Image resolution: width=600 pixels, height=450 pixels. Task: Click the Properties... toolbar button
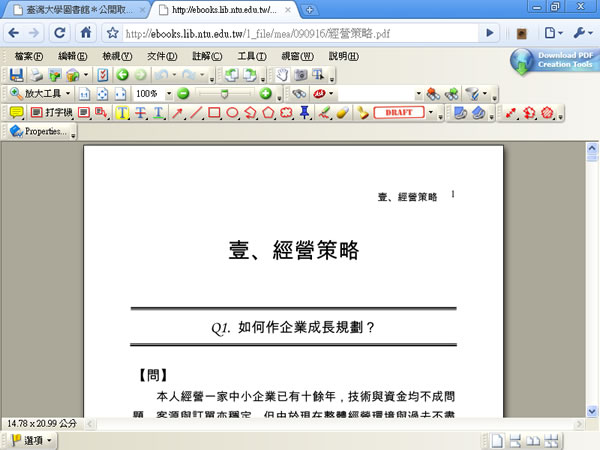tap(38, 131)
